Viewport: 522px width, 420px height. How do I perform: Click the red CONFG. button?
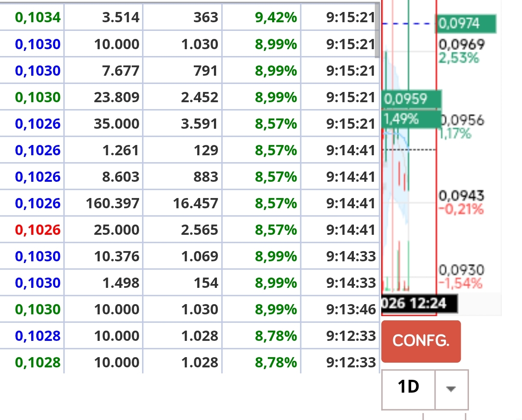421,341
